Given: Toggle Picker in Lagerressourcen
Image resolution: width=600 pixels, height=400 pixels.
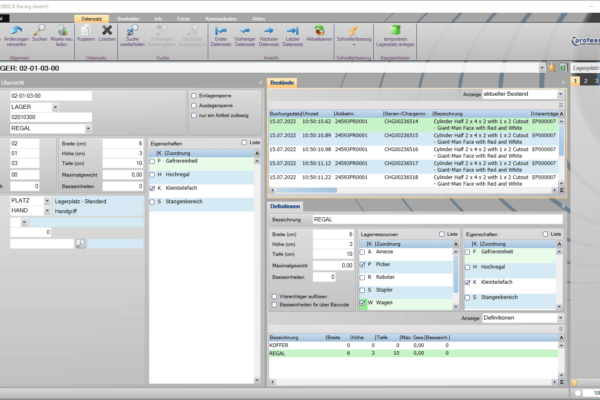Looking at the screenshot, I should pyautogui.click(x=362, y=264).
